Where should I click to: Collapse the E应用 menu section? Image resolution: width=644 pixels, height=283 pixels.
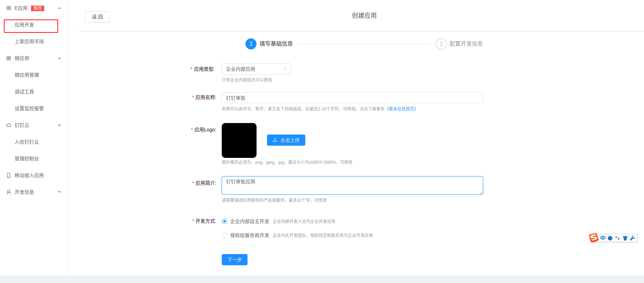point(60,8)
